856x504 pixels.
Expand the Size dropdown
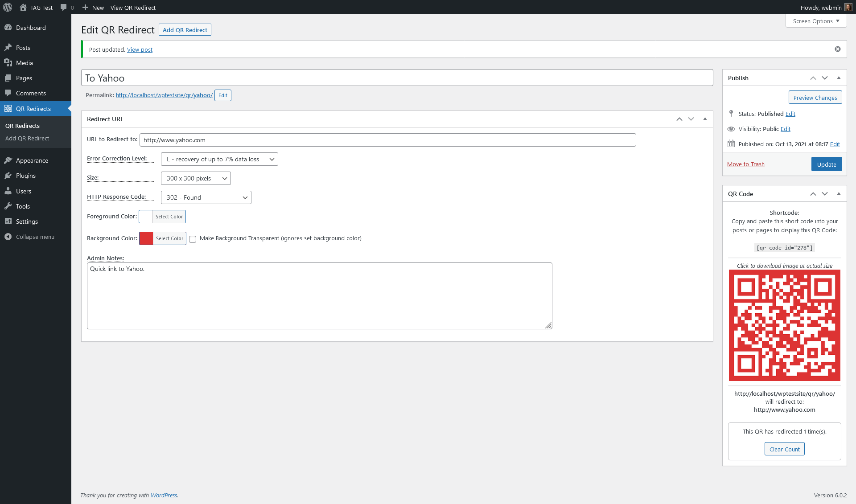pos(196,178)
